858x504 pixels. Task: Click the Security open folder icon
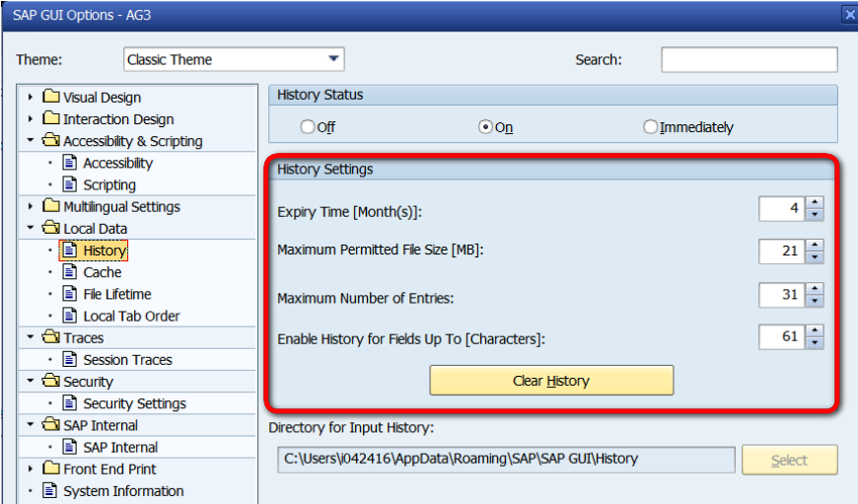click(51, 381)
